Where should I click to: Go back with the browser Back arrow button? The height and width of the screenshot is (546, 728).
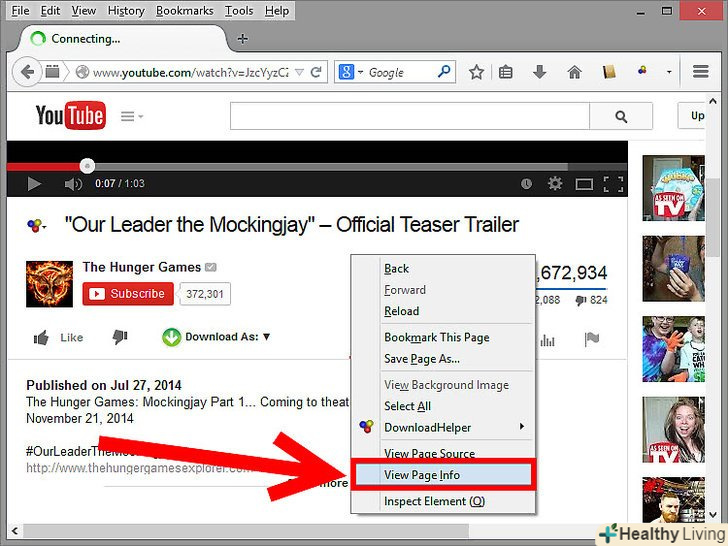point(27,72)
